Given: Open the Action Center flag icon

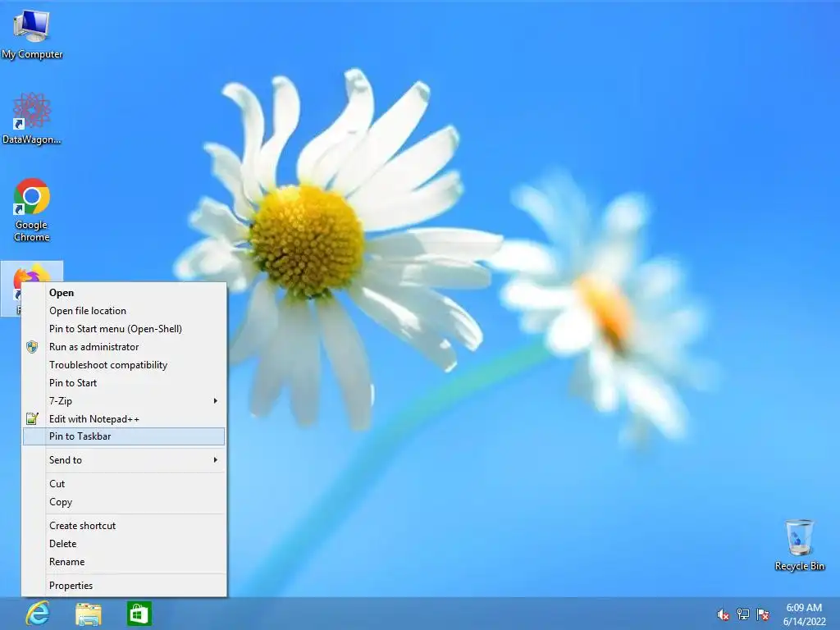Looking at the screenshot, I should pyautogui.click(x=763, y=614).
